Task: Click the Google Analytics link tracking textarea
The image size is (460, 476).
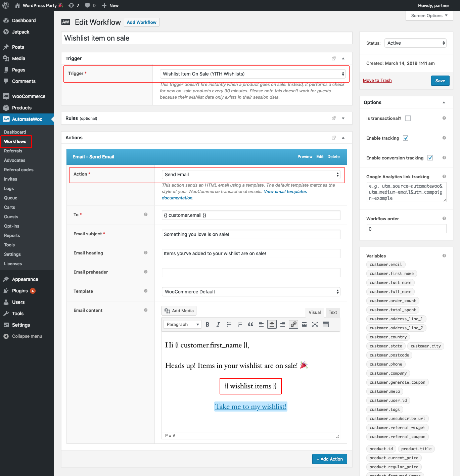Action: pyautogui.click(x=406, y=192)
